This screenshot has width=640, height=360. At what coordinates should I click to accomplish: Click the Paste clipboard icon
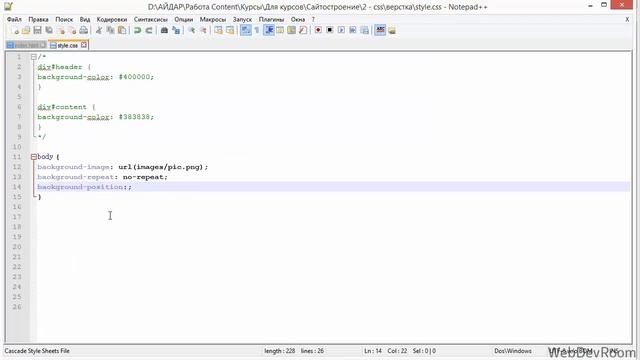pyautogui.click(x=122, y=30)
